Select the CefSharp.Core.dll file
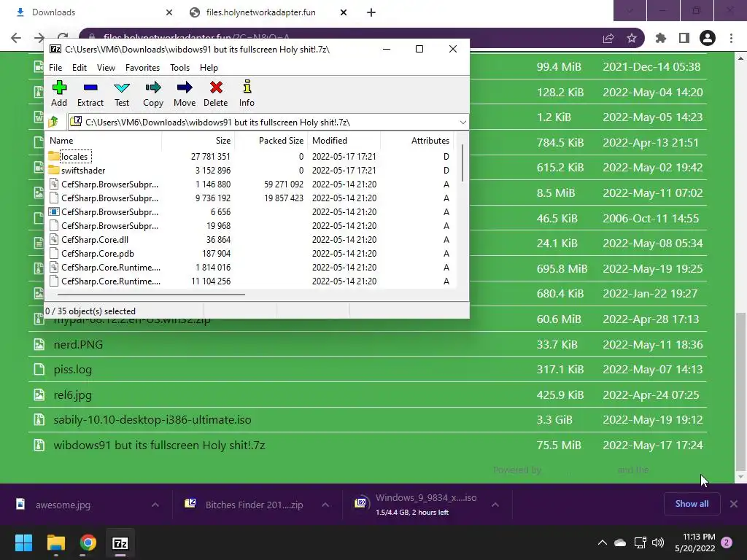Screen dimensions: 747x560 pos(94,239)
